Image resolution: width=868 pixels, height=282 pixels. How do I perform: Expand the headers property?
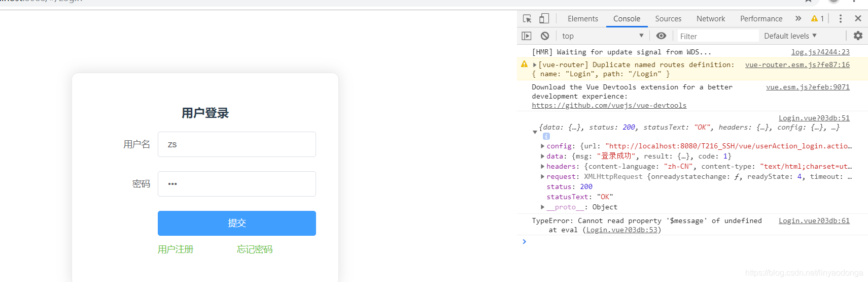pyautogui.click(x=543, y=166)
